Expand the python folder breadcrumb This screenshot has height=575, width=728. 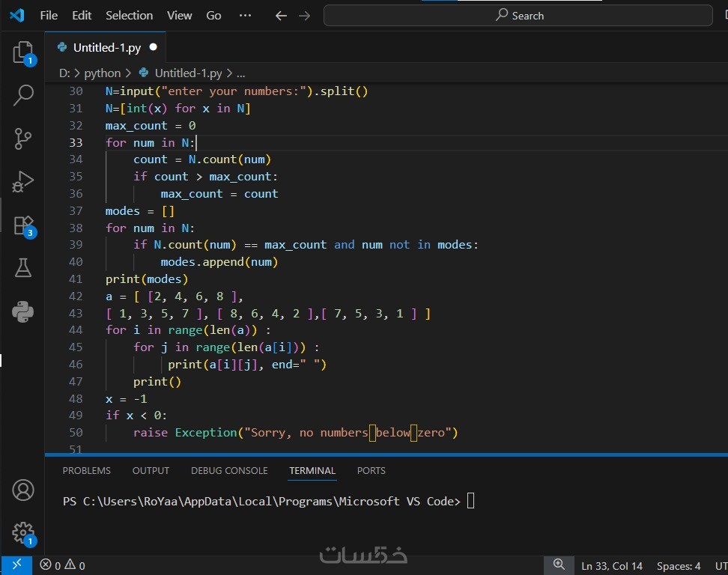[x=102, y=73]
